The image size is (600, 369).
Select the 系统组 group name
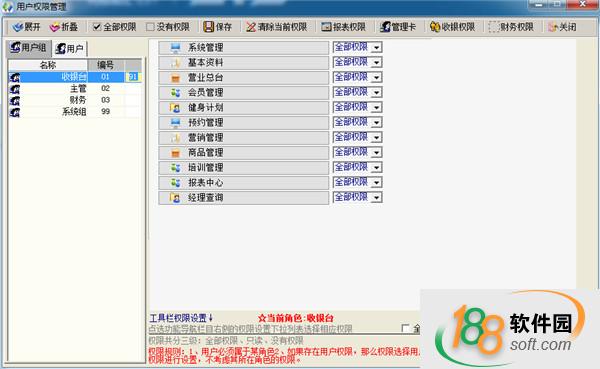point(74,112)
